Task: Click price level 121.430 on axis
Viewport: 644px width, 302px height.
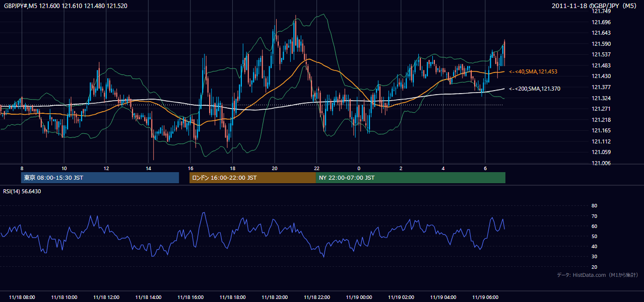Action: pyautogui.click(x=601, y=77)
